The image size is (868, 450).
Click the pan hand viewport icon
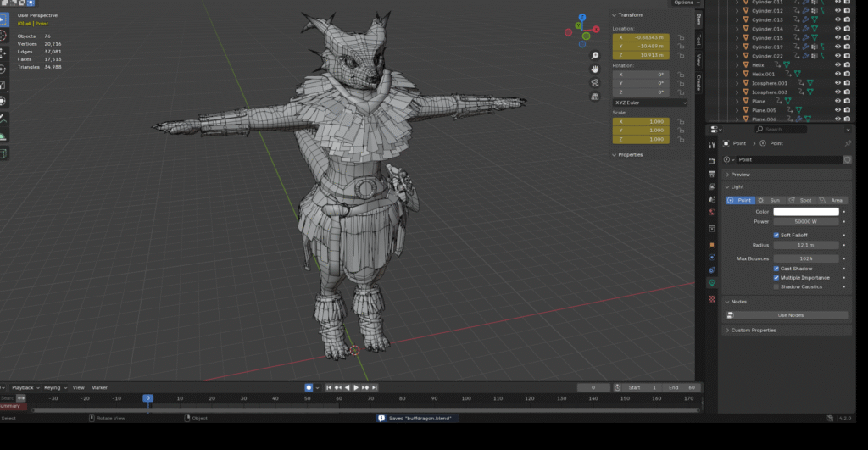pos(595,68)
